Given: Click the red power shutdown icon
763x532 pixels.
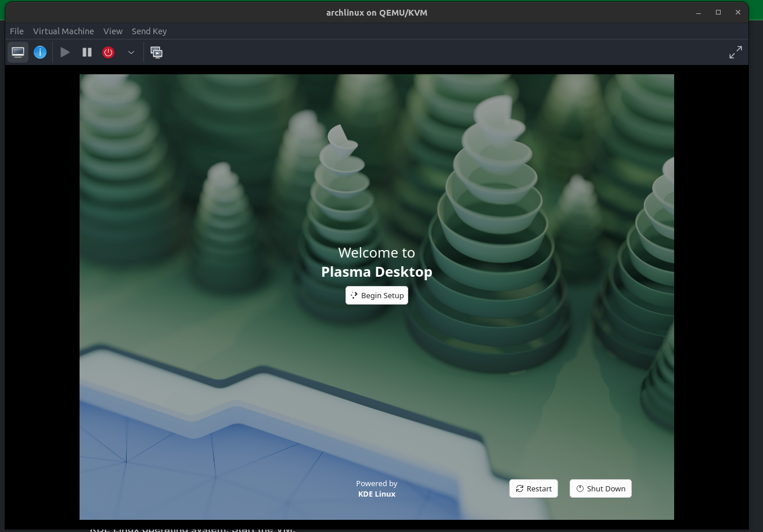Looking at the screenshot, I should coord(108,52).
